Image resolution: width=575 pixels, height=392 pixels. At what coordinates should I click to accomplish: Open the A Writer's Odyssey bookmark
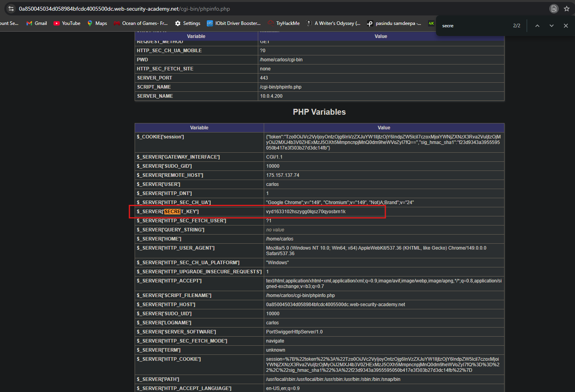pos(333,23)
